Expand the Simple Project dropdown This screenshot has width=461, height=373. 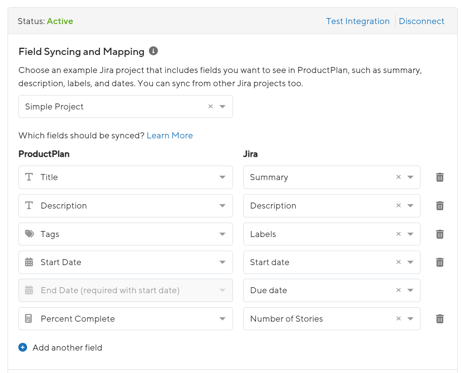(222, 107)
